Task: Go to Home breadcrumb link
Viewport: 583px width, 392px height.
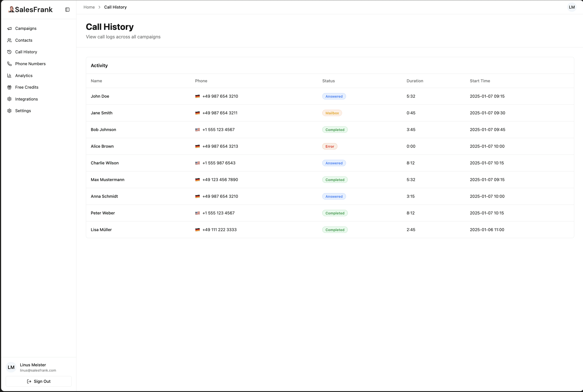Action: 89,7
